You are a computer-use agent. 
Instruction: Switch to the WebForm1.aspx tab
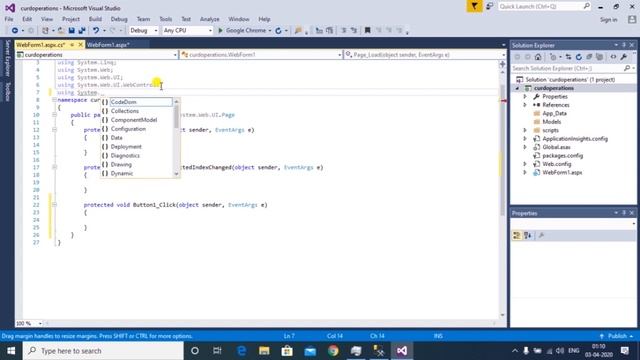[108, 45]
